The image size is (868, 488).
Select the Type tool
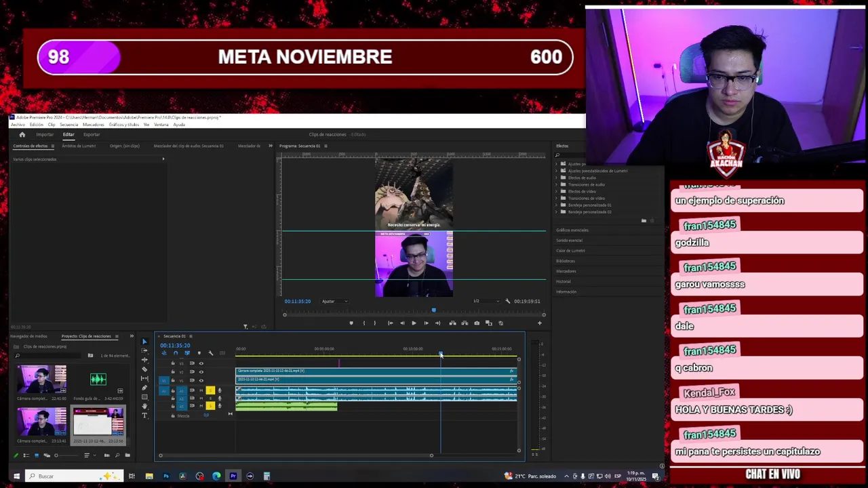point(144,415)
